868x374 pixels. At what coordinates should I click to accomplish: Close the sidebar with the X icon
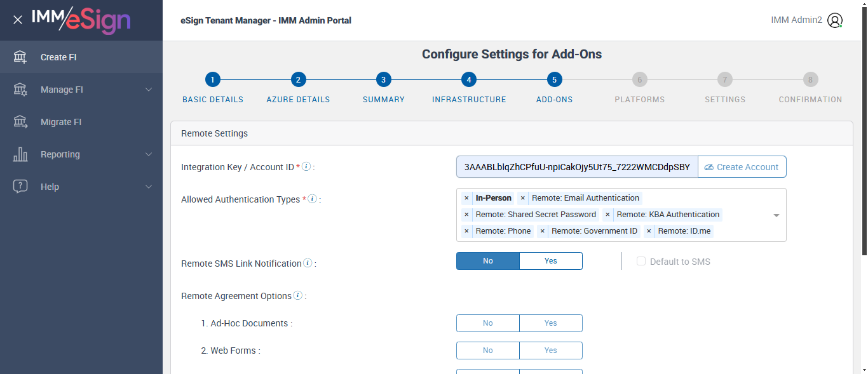click(x=18, y=20)
